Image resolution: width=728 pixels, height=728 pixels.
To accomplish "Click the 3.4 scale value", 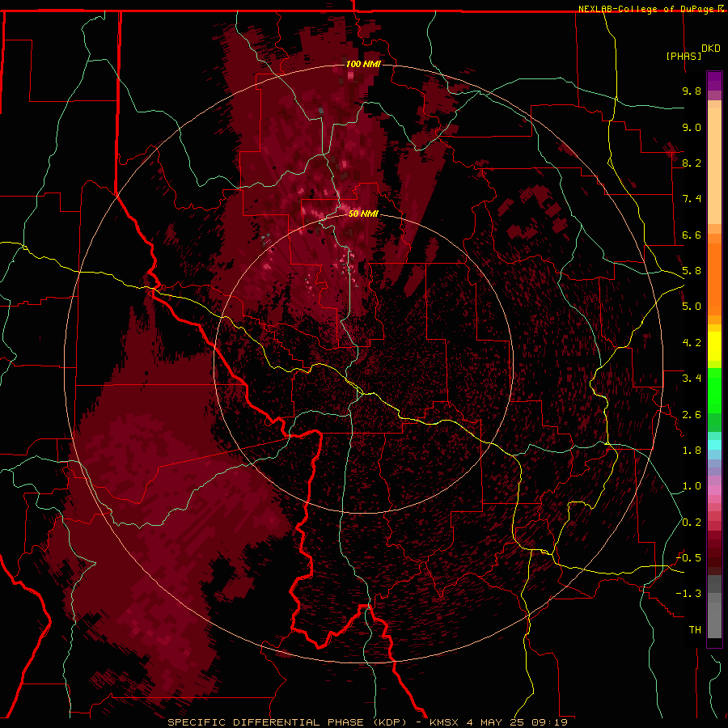I will click(692, 379).
